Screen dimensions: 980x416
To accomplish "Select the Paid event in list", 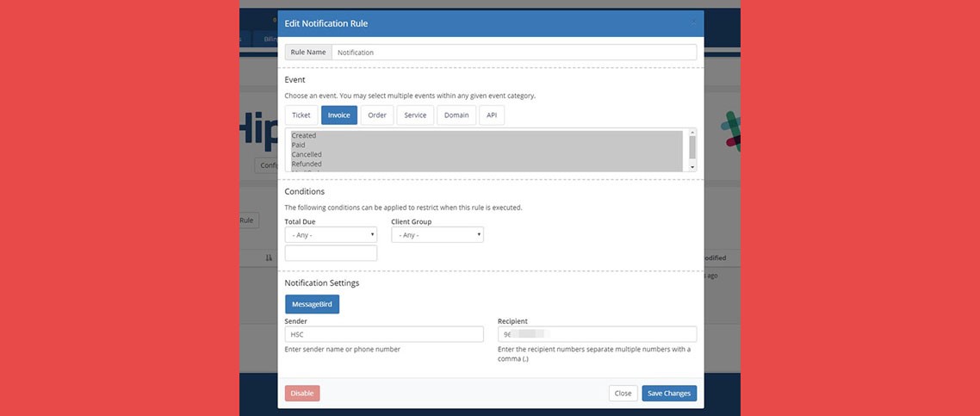I will [298, 146].
